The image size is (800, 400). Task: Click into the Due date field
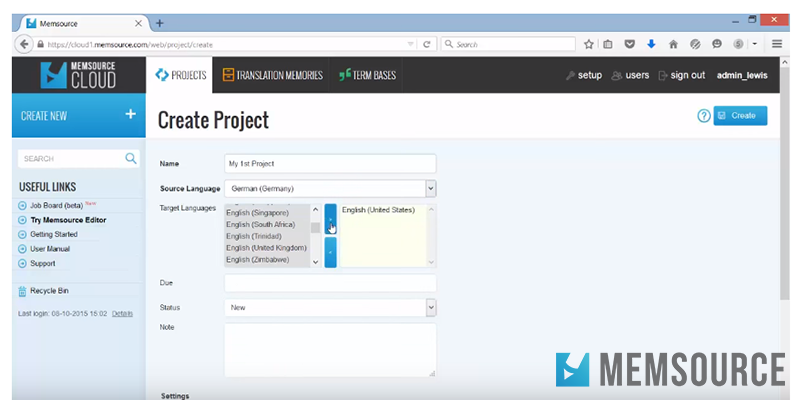[x=330, y=283]
